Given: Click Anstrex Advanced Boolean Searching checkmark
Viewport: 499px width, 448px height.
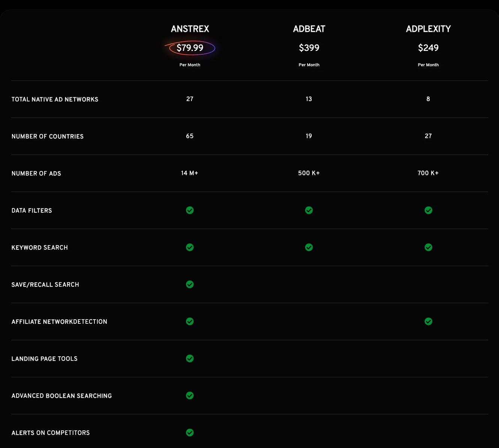Looking at the screenshot, I should point(190,396).
